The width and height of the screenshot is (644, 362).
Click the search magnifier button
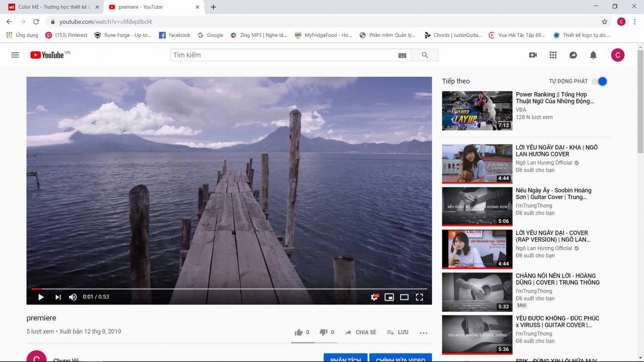425,55
